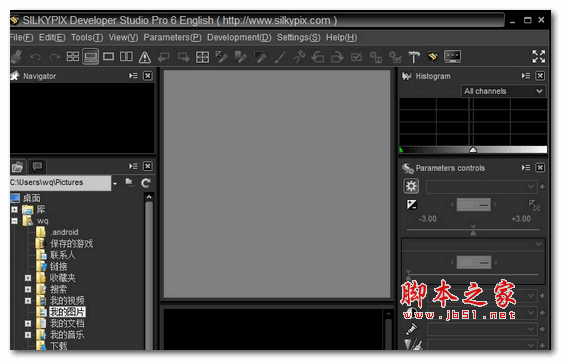
Task: Open the All channels histogram dropdown
Action: [503, 91]
